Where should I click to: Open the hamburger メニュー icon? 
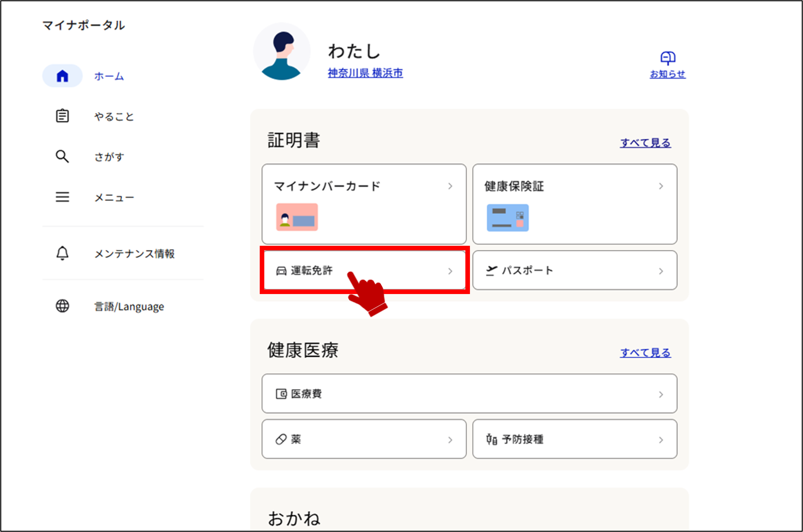pyautogui.click(x=62, y=197)
